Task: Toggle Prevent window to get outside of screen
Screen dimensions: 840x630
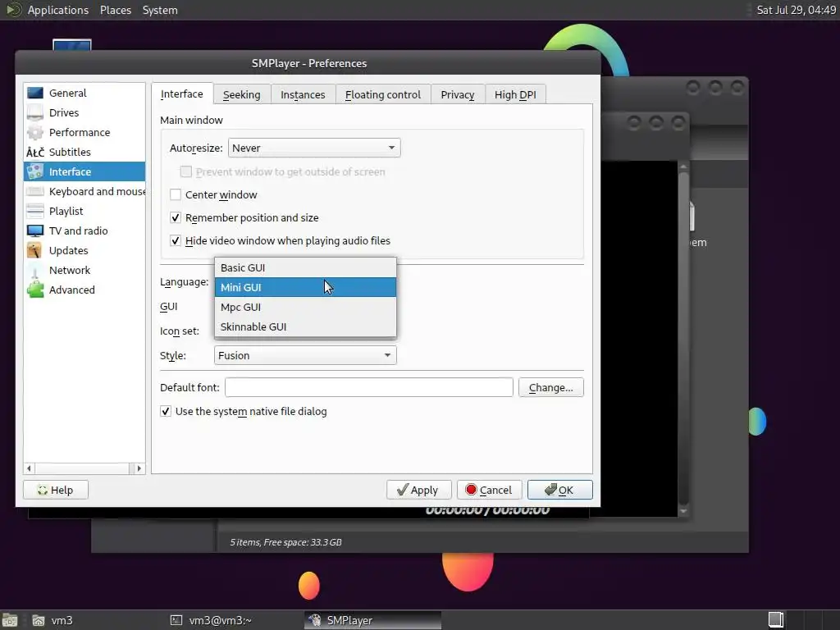Action: pos(186,171)
